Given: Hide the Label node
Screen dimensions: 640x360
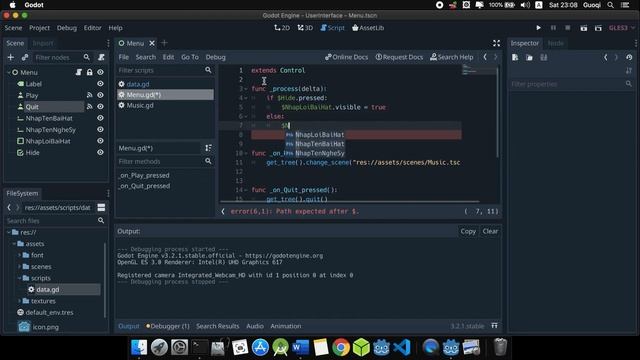Looking at the screenshot, I should tap(100, 84).
